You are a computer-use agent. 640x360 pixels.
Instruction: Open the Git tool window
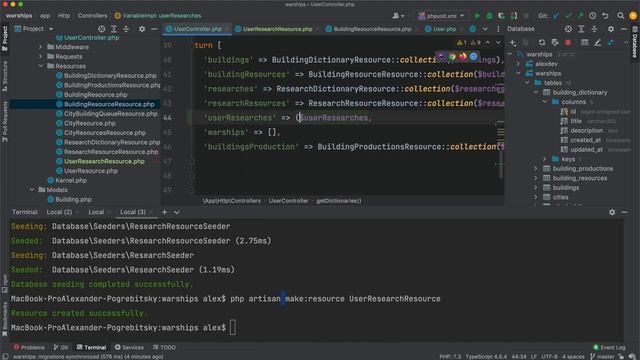(61, 347)
